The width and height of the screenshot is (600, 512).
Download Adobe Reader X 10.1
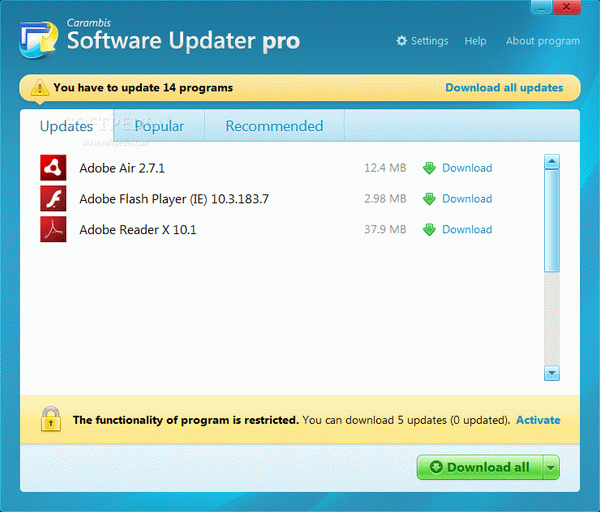pos(467,230)
